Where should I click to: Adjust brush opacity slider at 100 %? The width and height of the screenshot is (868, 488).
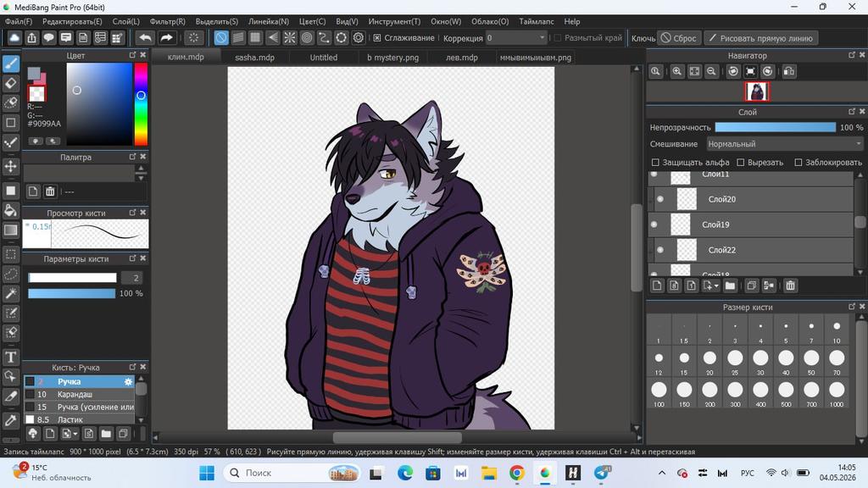[72, 293]
